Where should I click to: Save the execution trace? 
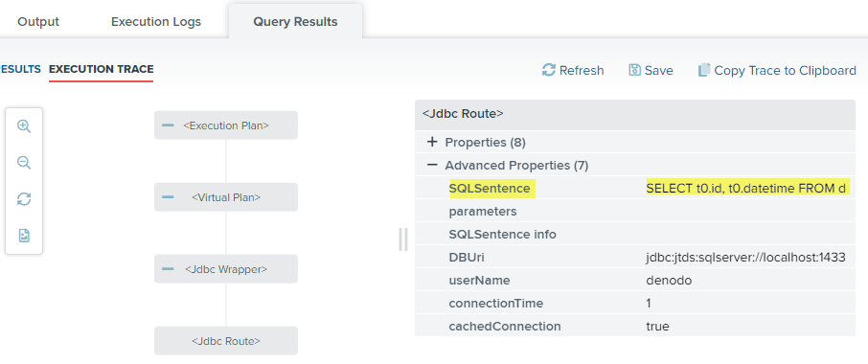651,70
